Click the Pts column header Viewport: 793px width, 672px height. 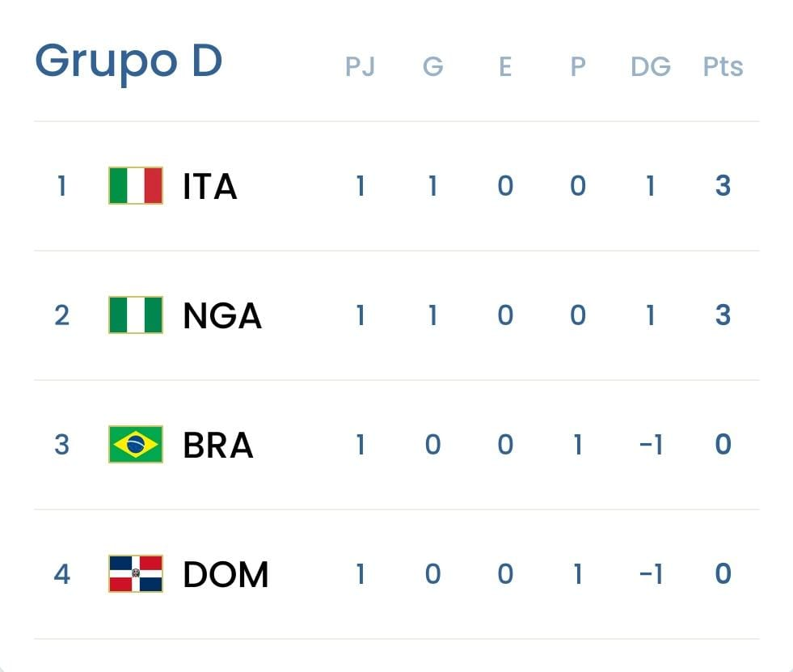pyautogui.click(x=723, y=67)
